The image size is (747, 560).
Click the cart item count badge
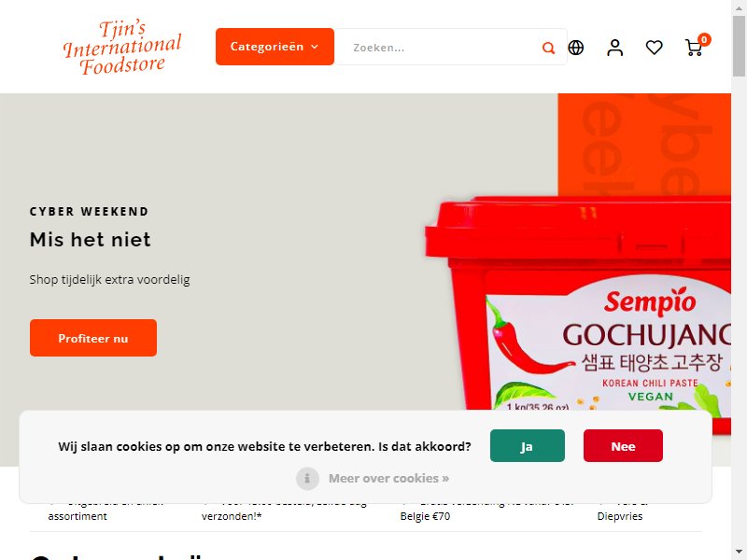click(704, 39)
